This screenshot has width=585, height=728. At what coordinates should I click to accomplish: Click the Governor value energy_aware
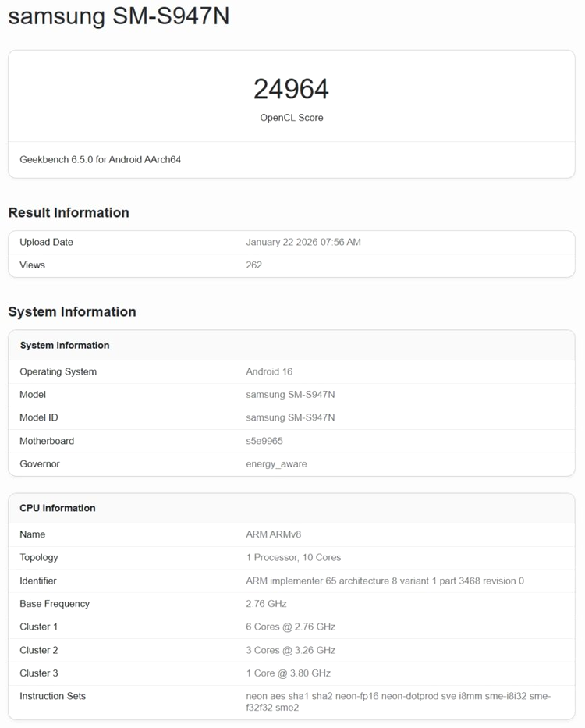tap(276, 464)
